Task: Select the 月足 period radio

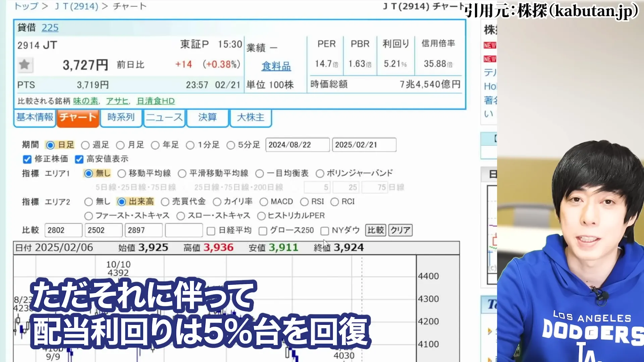Action: pyautogui.click(x=120, y=145)
